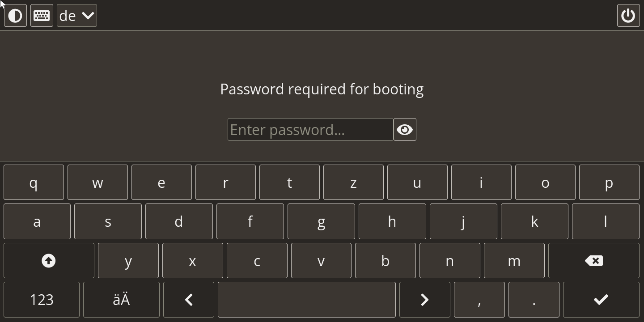Image resolution: width=644 pixels, height=322 pixels.
Task: Expand the layout selector chevron
Action: coord(88,15)
